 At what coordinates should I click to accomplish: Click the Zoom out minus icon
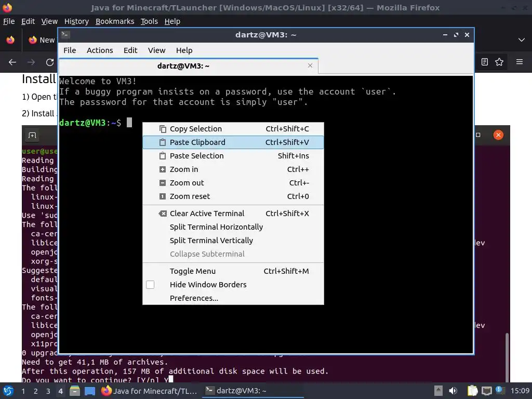[163, 183]
